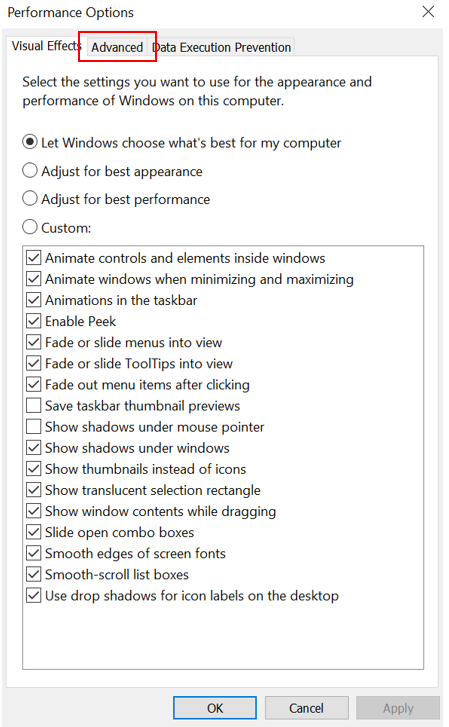Image resolution: width=449 pixels, height=727 pixels.
Task: Open the Data Execution Prevention tab
Action: (221, 47)
